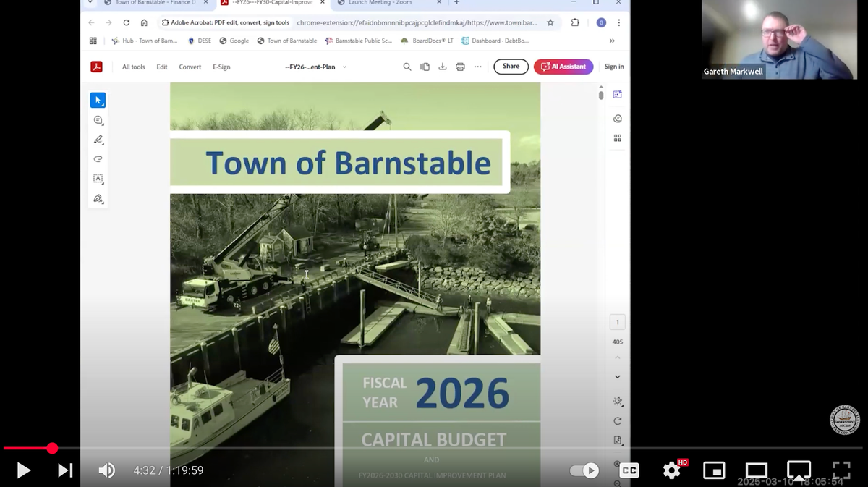Open the chevron showing hidden bookmarks
The height and width of the screenshot is (487, 868).
pyautogui.click(x=612, y=41)
